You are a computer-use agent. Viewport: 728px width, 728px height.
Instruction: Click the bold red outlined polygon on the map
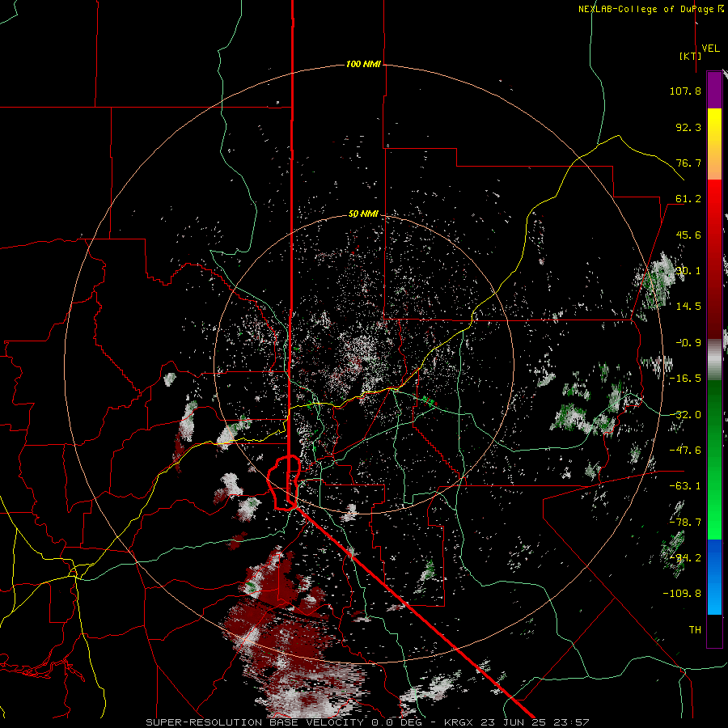[284, 483]
